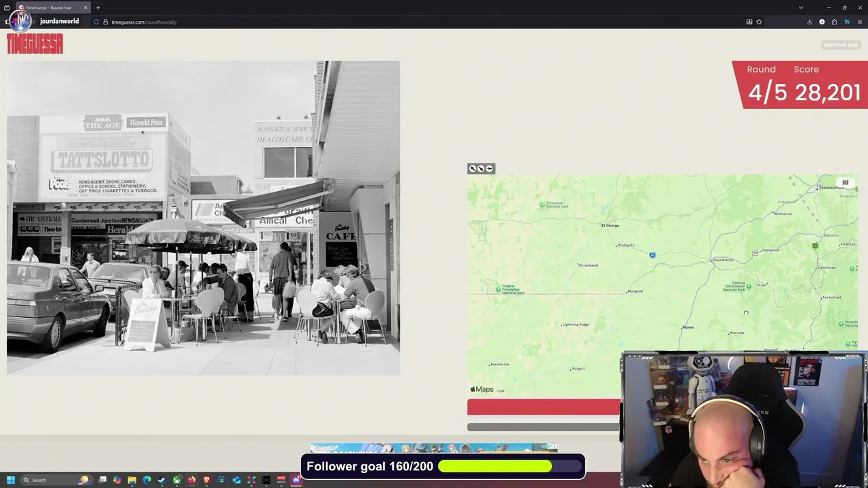Open the browser extensions icon

834,22
